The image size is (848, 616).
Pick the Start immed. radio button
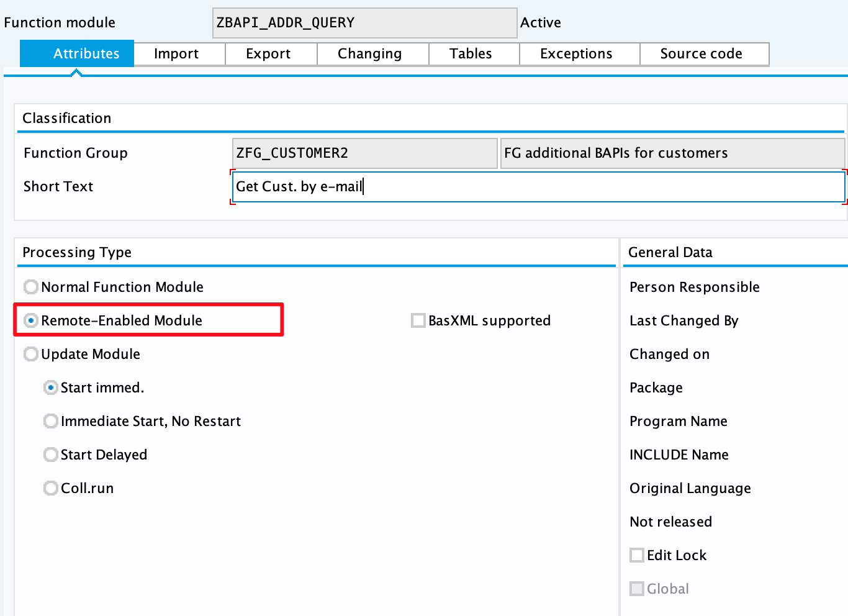51,387
